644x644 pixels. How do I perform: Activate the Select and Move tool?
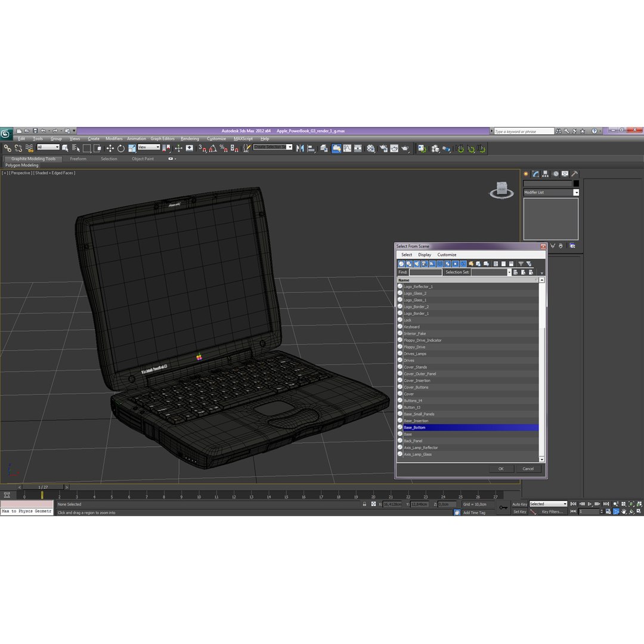(x=110, y=148)
